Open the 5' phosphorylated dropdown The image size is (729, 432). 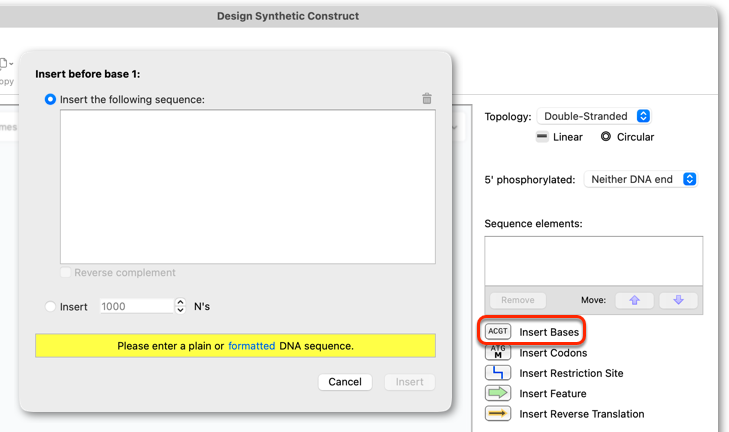tap(641, 179)
